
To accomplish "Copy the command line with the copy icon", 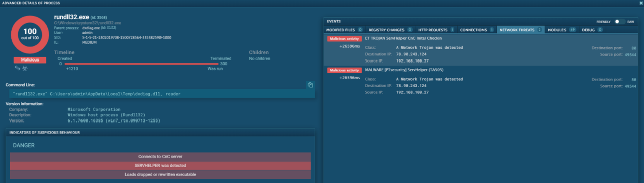I will [x=310, y=85].
